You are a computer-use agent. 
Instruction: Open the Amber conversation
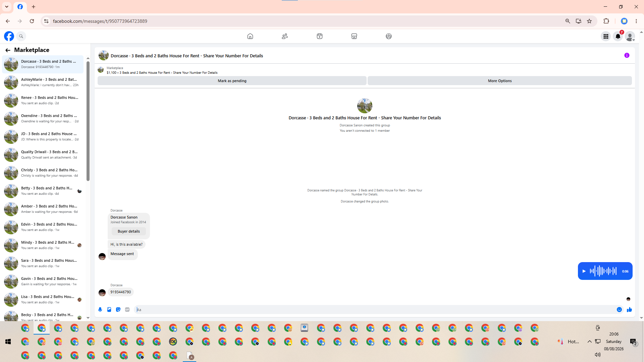click(x=43, y=209)
